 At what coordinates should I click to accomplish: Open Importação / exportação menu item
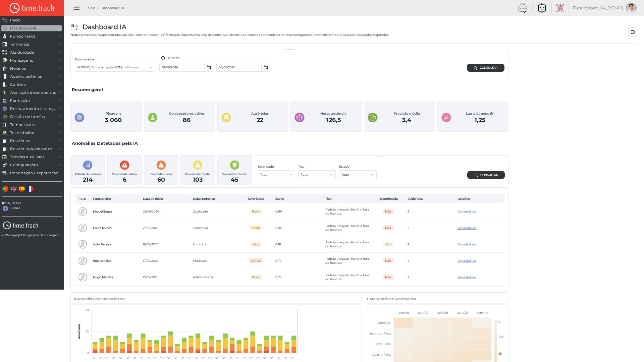click(x=32, y=173)
